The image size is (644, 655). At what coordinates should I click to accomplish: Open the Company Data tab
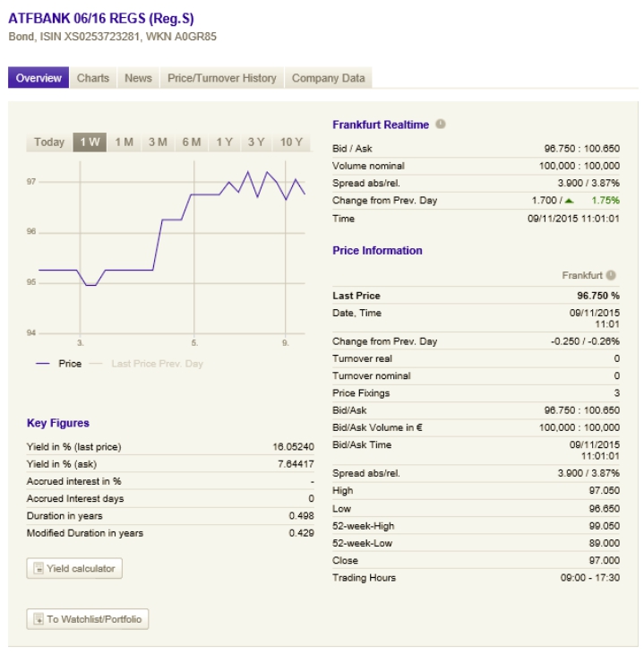coord(328,78)
